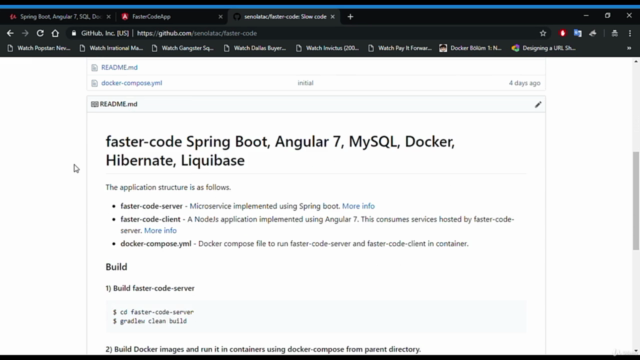Open the Watch Irrational Ma... bookmark
The image size is (640, 360).
(111, 48)
